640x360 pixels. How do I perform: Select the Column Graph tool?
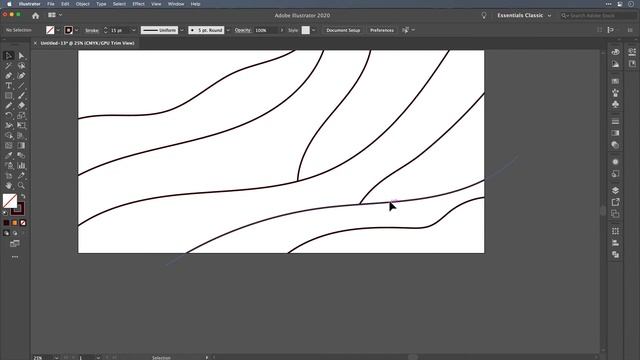(21, 165)
